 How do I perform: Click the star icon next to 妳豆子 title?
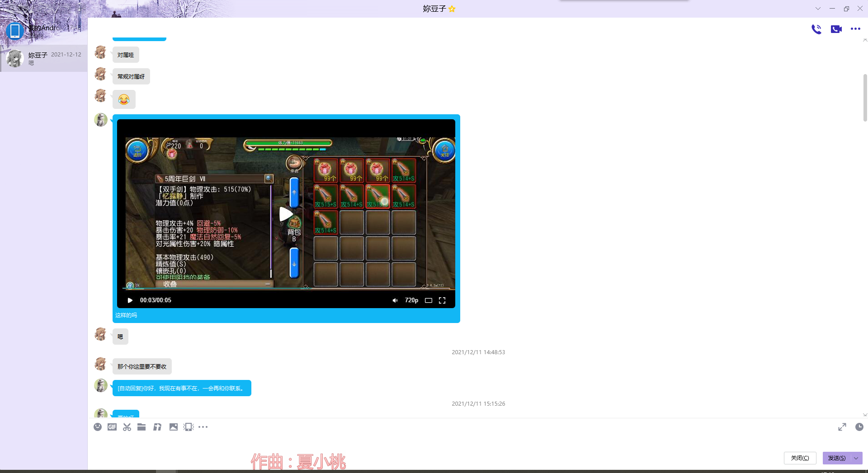(x=452, y=9)
